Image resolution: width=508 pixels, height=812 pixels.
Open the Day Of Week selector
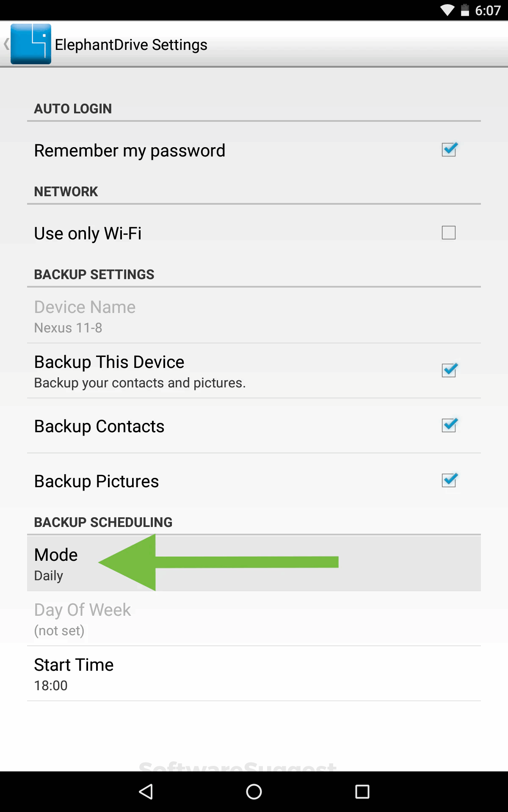pos(254,618)
